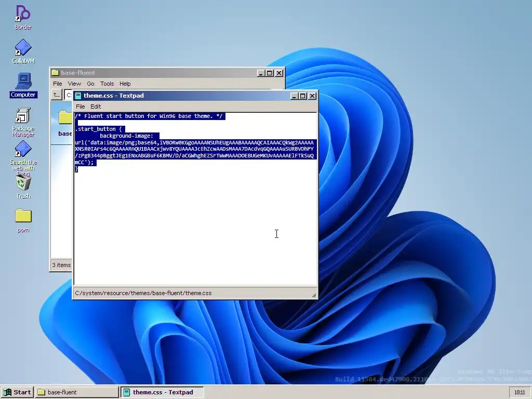This screenshot has height=399, width=532.
Task: Select the base folder in base-fluent window
Action: pos(65,123)
